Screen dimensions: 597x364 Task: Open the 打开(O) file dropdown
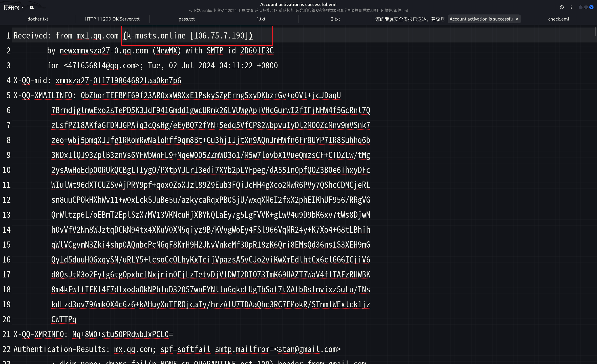pyautogui.click(x=13, y=7)
